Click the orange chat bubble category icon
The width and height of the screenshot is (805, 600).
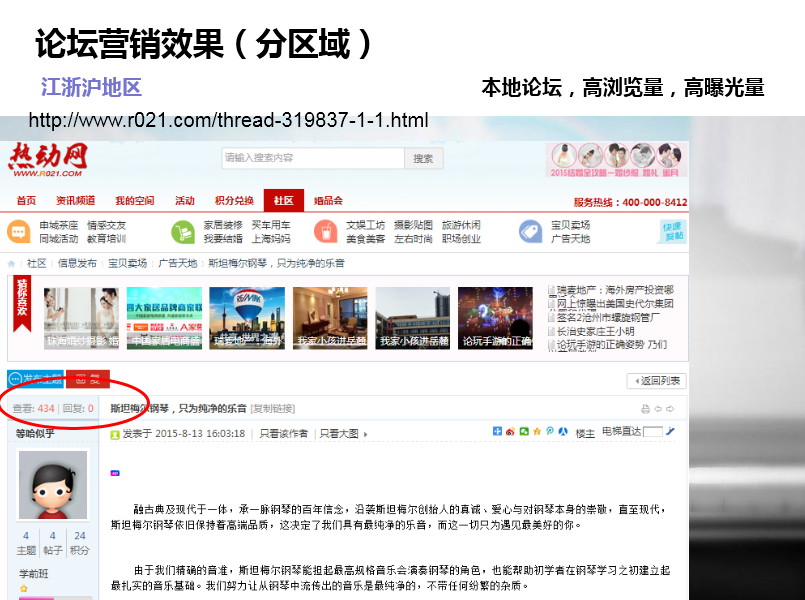[x=18, y=231]
